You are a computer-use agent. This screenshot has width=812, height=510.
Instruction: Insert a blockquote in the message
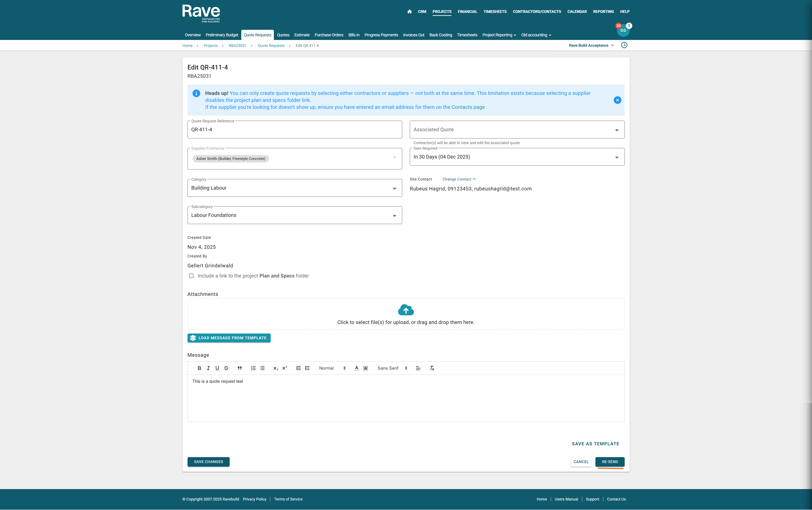239,368
